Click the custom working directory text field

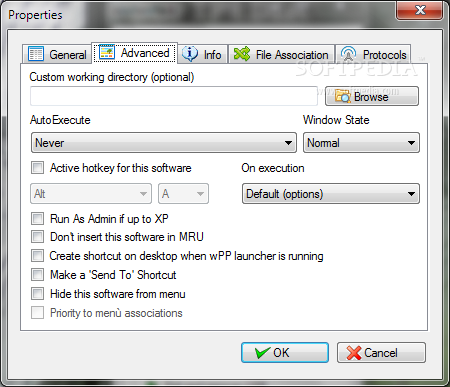(x=173, y=96)
